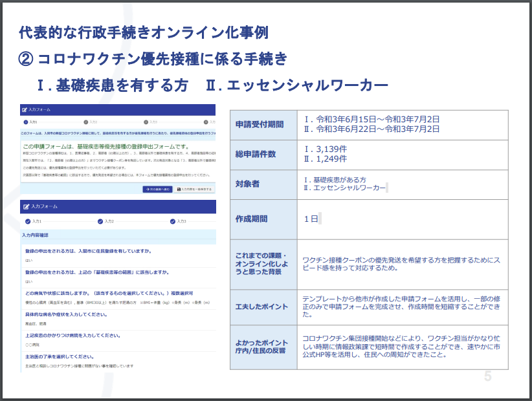Click the question 主治医の了承を選択してください
532x401 pixels.
60,356
